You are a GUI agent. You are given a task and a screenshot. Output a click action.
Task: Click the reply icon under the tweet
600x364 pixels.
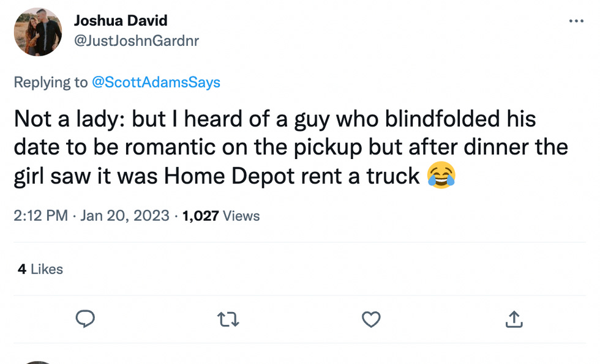tap(86, 319)
